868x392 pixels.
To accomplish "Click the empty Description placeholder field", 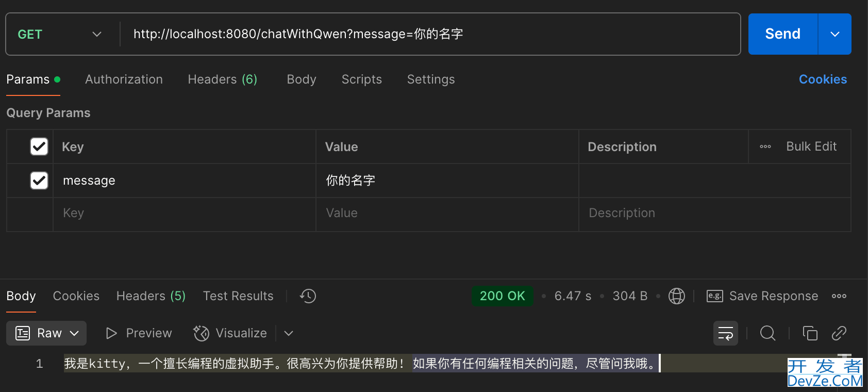I will (715, 213).
